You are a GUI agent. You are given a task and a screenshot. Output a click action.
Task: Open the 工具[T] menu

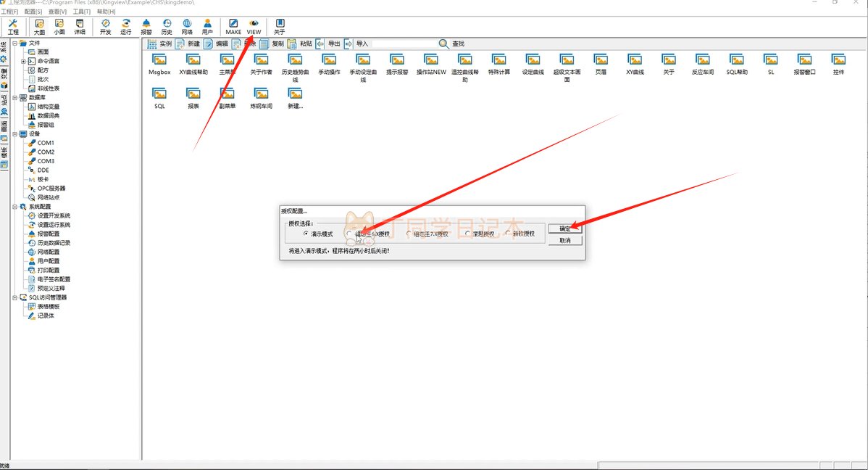click(82, 12)
